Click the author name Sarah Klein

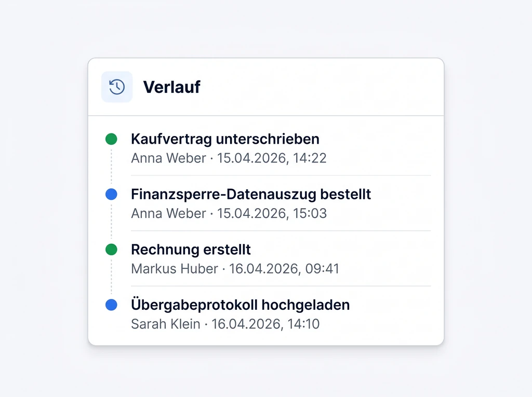point(165,324)
